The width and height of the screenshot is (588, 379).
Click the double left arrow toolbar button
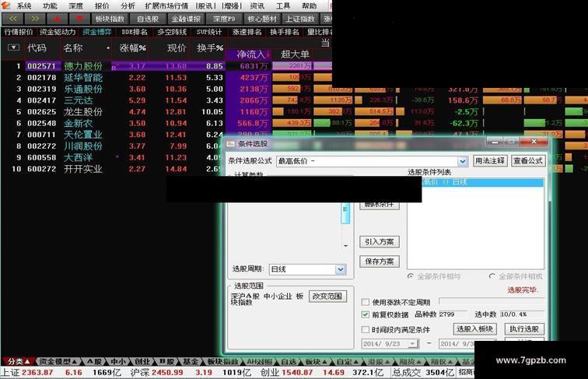12,19
